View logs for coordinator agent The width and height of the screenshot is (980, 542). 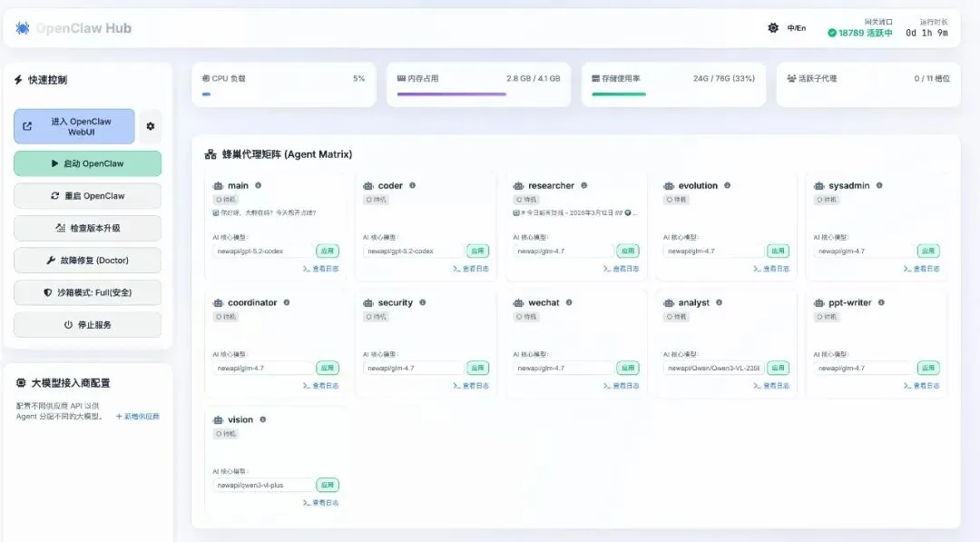tap(321, 386)
